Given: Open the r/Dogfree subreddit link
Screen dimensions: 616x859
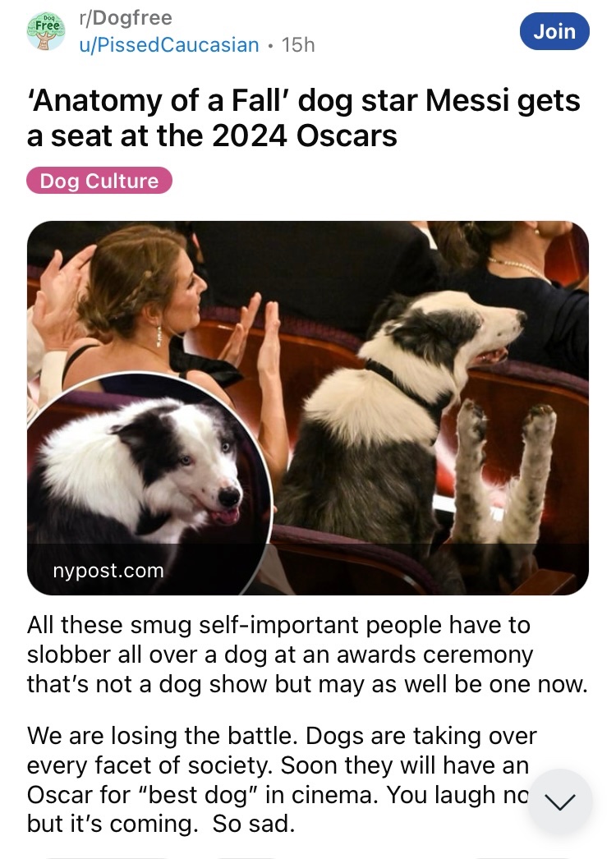Looking at the screenshot, I should tap(126, 18).
